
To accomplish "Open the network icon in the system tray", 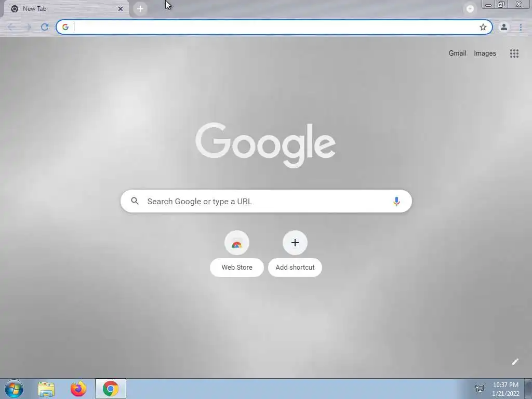I will (480, 389).
